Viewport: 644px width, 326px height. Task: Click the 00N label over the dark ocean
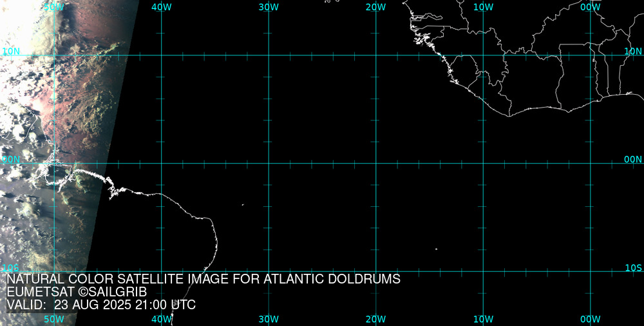pyautogui.click(x=633, y=160)
